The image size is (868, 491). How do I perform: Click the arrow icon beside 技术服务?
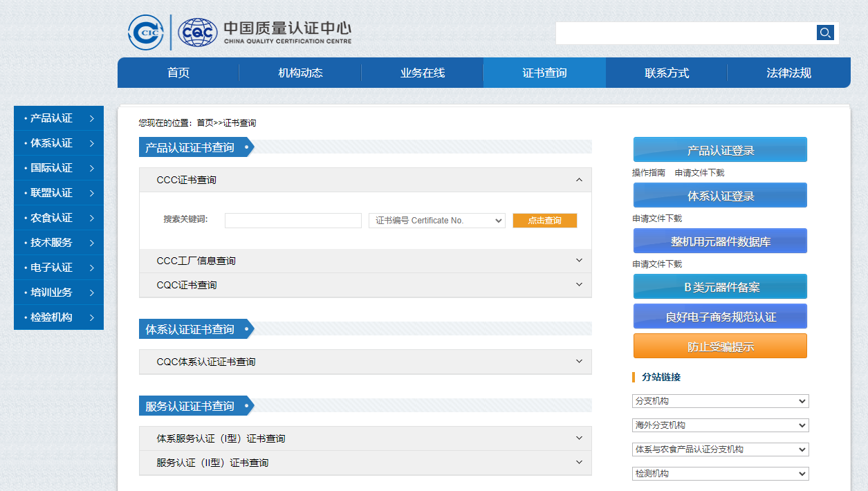pyautogui.click(x=92, y=243)
